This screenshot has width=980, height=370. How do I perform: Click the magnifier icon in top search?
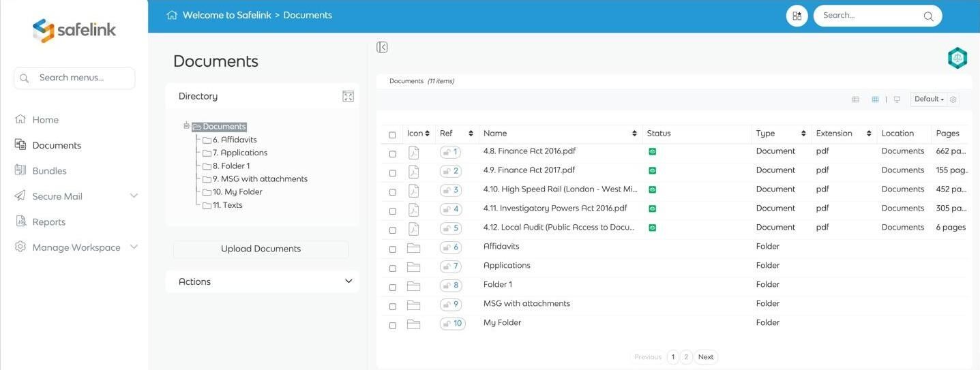click(928, 16)
